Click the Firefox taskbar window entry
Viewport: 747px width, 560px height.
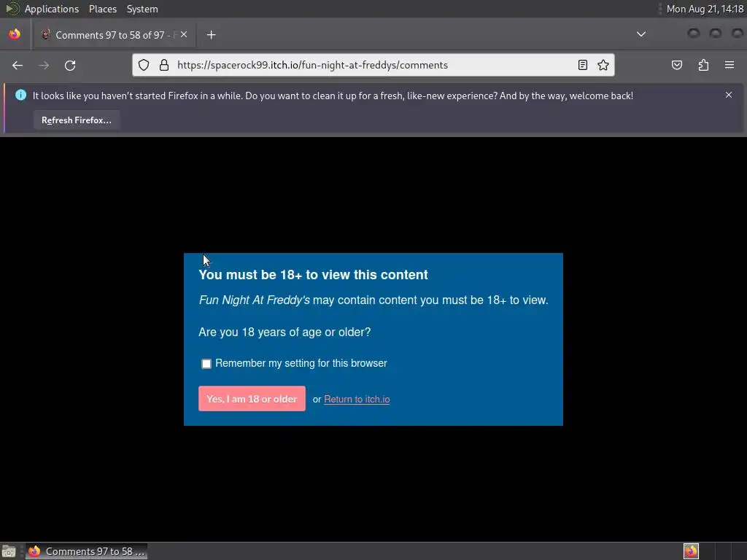tap(86, 551)
